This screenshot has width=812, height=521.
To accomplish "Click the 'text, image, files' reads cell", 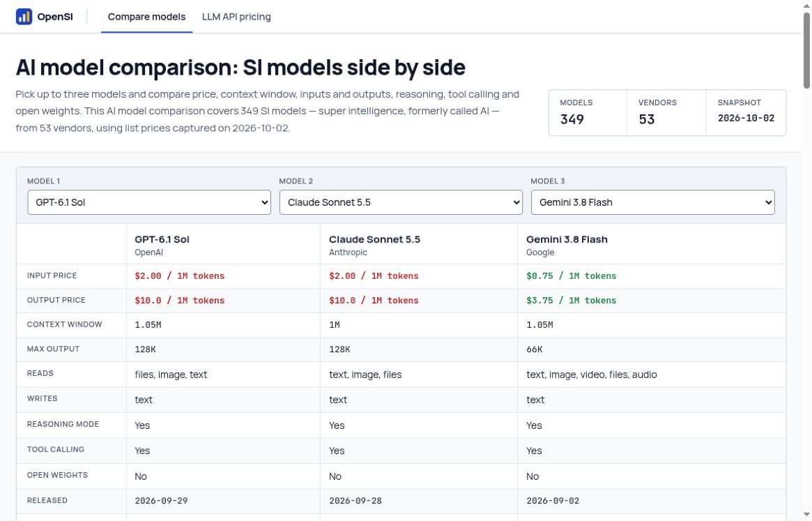I will pyautogui.click(x=365, y=375).
